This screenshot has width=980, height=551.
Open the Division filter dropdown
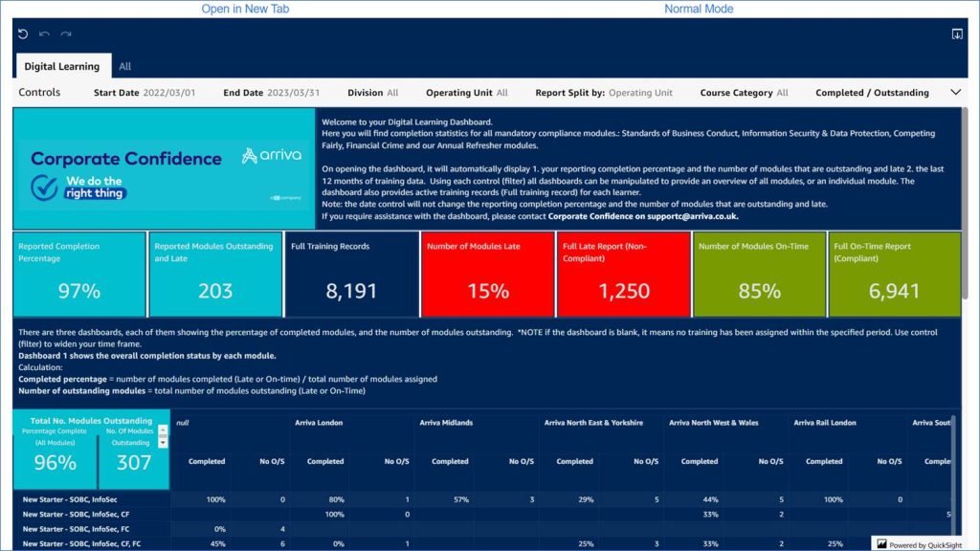(372, 93)
